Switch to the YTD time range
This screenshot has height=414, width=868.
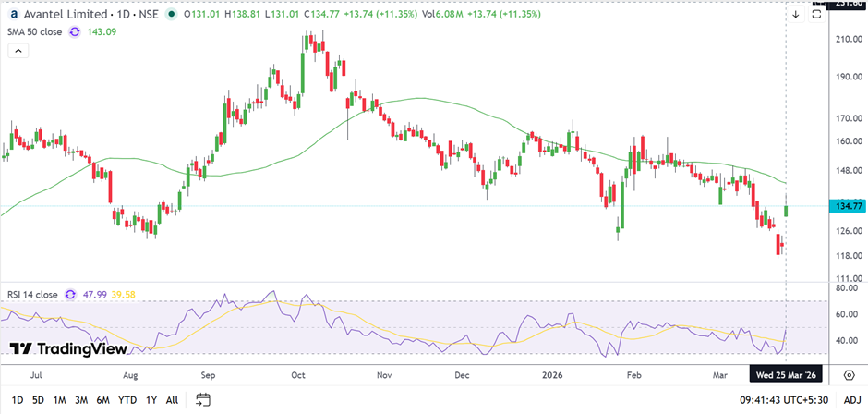(127, 399)
